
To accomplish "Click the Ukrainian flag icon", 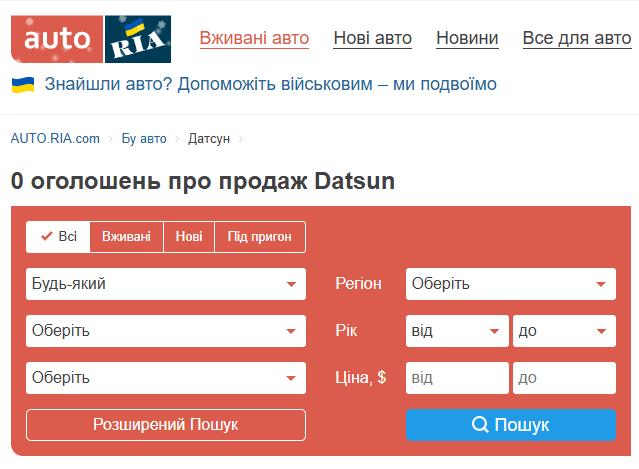I will [x=23, y=84].
